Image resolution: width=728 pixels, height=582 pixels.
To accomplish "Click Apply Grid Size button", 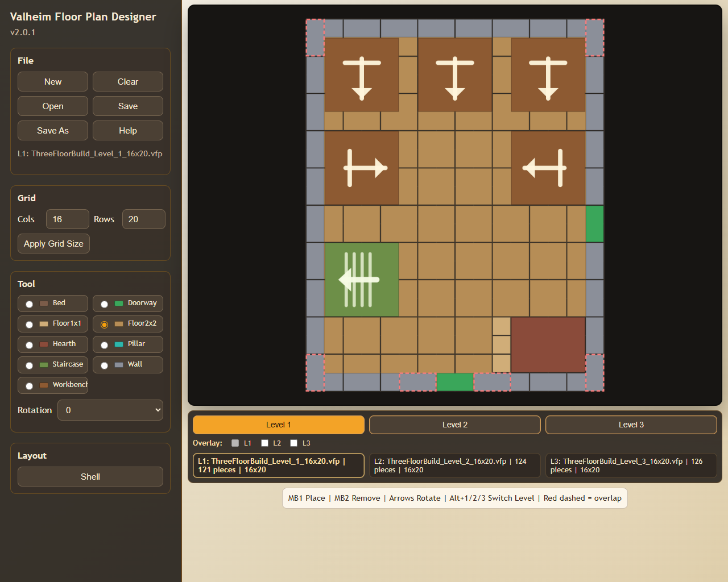I will click(x=53, y=244).
